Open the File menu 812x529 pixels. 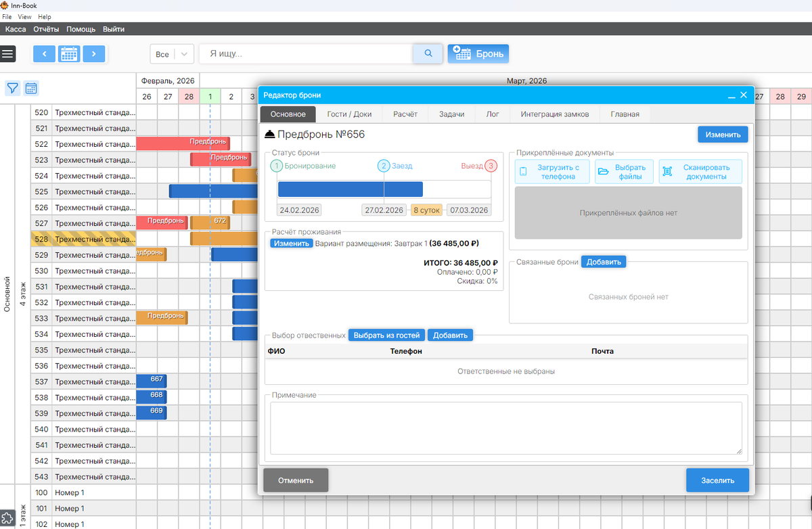[x=7, y=17]
